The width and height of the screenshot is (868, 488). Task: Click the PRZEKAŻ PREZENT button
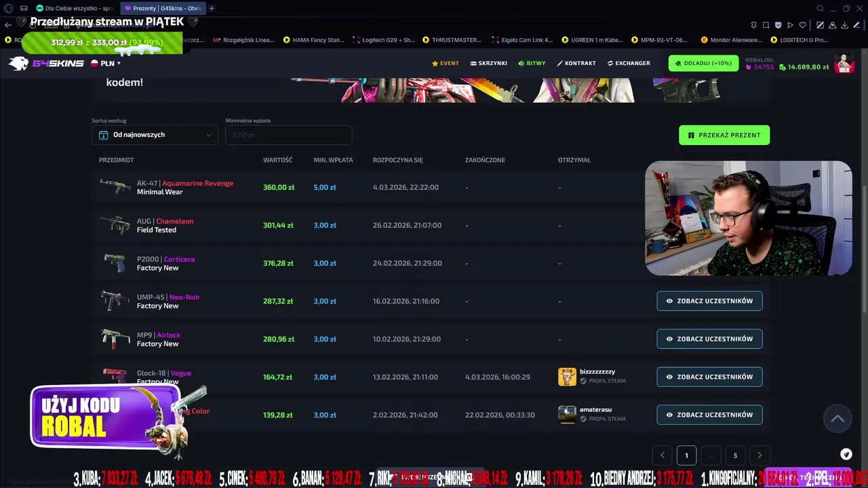tap(724, 135)
